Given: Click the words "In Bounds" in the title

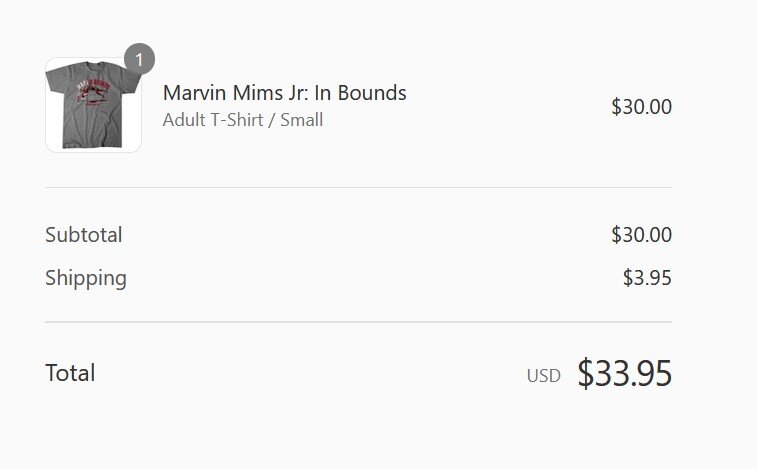Looking at the screenshot, I should [360, 93].
